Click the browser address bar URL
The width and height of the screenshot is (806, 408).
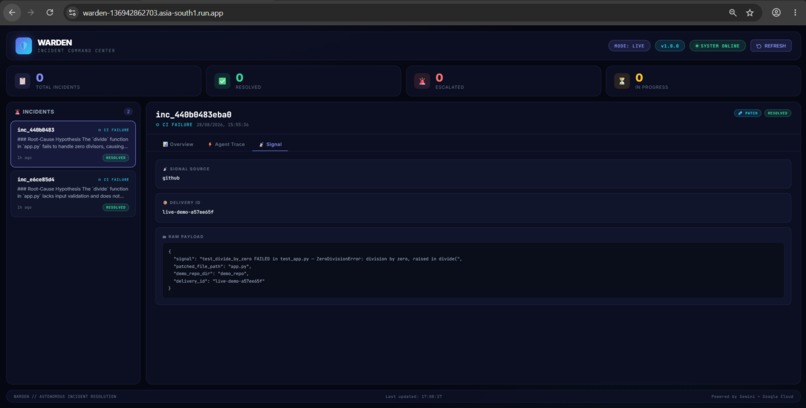(x=153, y=13)
